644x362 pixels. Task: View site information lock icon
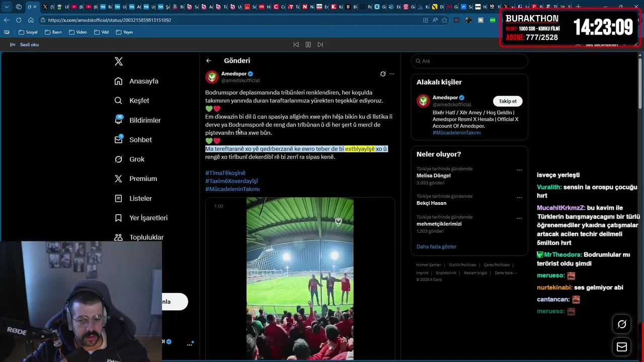44,20
